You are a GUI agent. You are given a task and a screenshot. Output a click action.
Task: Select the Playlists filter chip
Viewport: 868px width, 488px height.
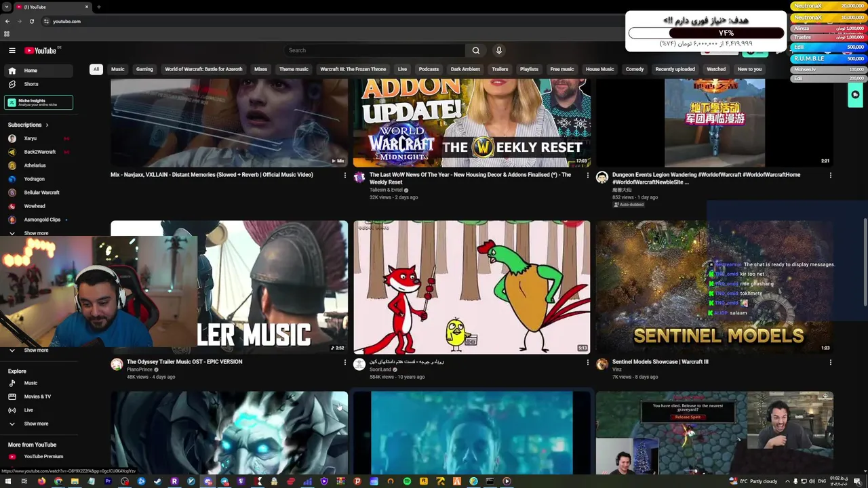[x=529, y=69]
